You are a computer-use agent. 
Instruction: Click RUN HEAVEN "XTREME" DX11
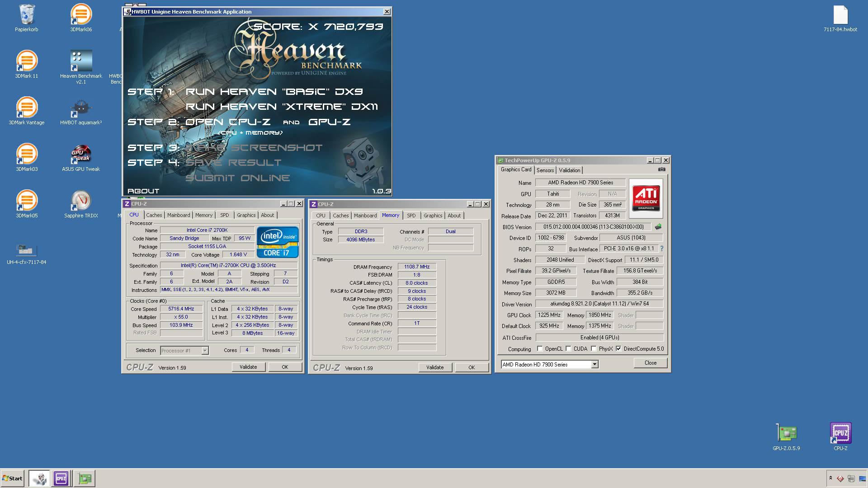point(282,107)
